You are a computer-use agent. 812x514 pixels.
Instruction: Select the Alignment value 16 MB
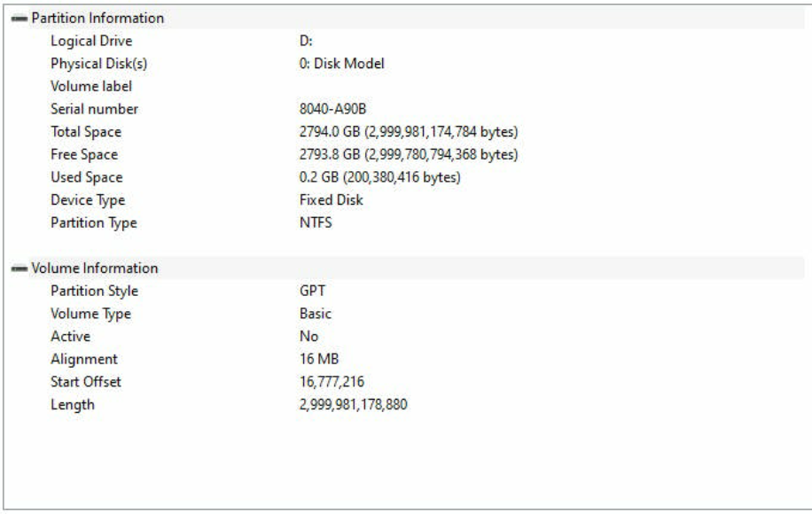[x=318, y=359]
